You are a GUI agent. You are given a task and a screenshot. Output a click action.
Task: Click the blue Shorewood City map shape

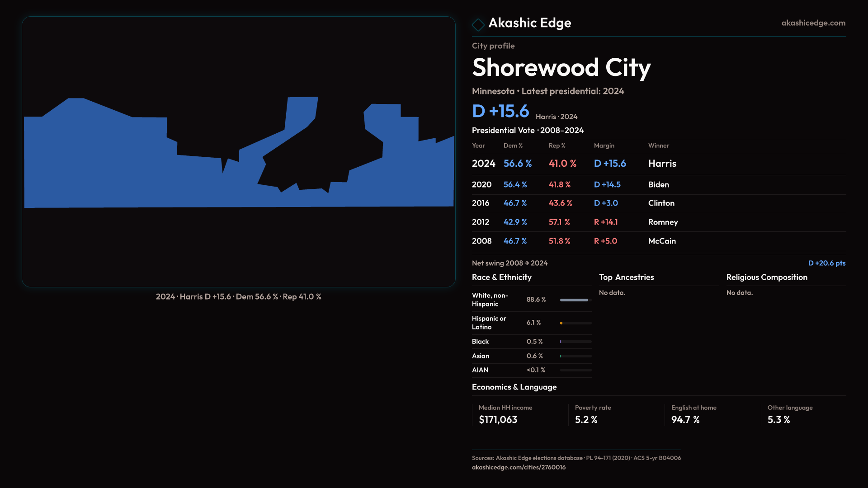113,172
